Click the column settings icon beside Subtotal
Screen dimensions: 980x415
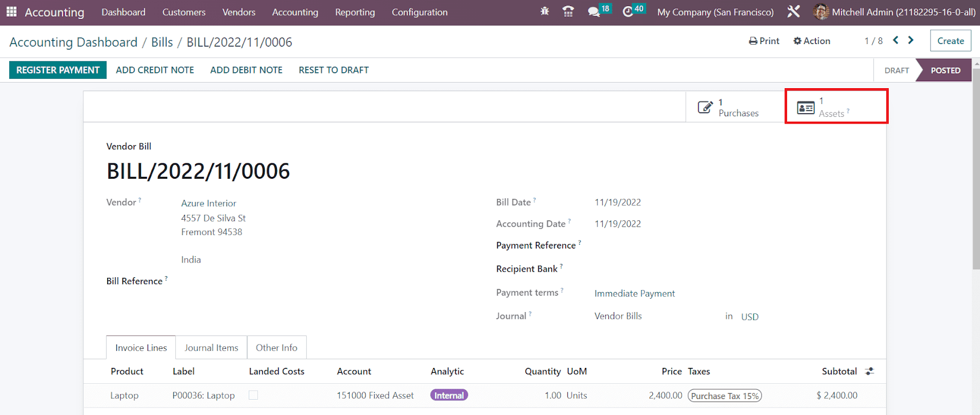click(869, 372)
